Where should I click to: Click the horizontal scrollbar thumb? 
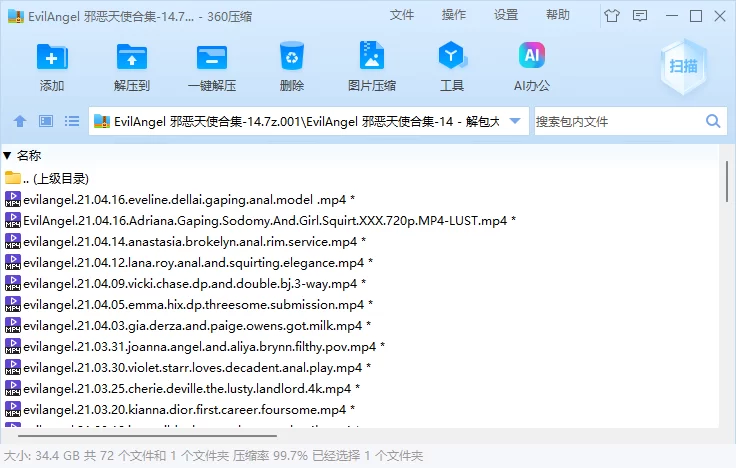147,436
